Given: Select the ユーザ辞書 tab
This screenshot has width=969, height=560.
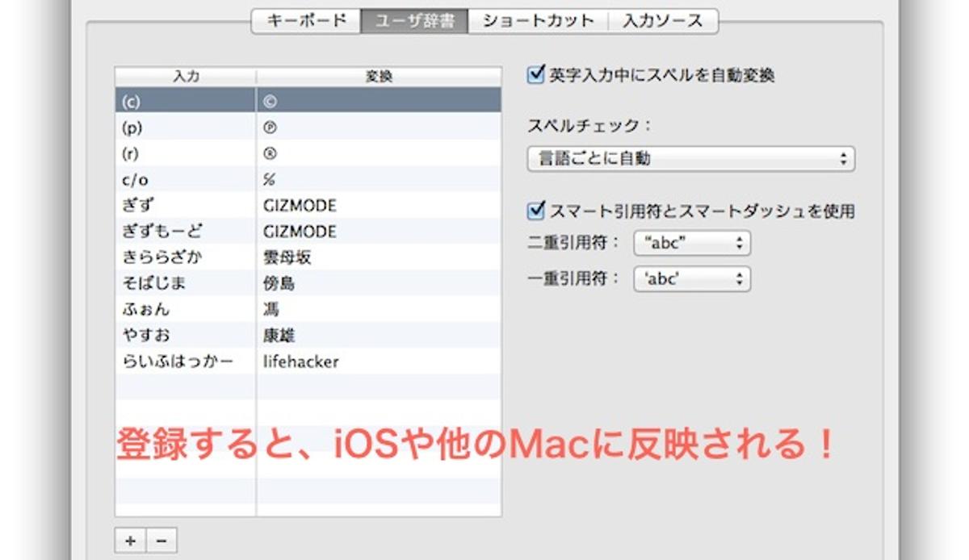Looking at the screenshot, I should [414, 21].
